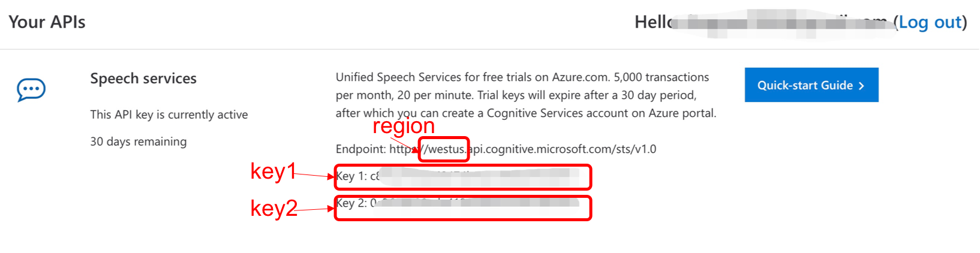Select the Speech services title

[x=143, y=79]
